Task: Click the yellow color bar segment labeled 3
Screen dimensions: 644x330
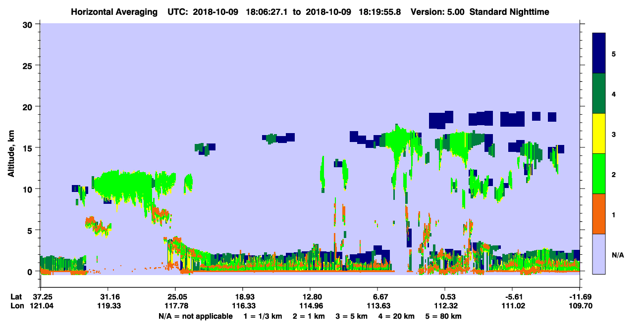Action: pyautogui.click(x=599, y=134)
